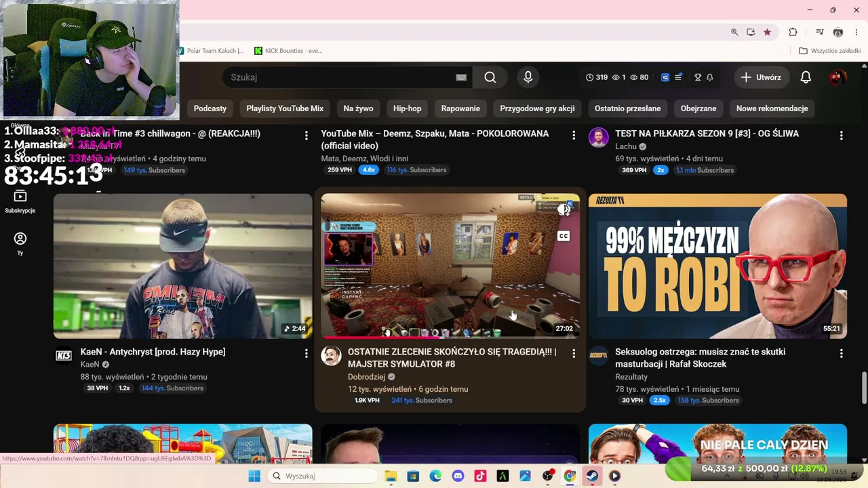Select the Obejrzane filter chip

pyautogui.click(x=698, y=108)
